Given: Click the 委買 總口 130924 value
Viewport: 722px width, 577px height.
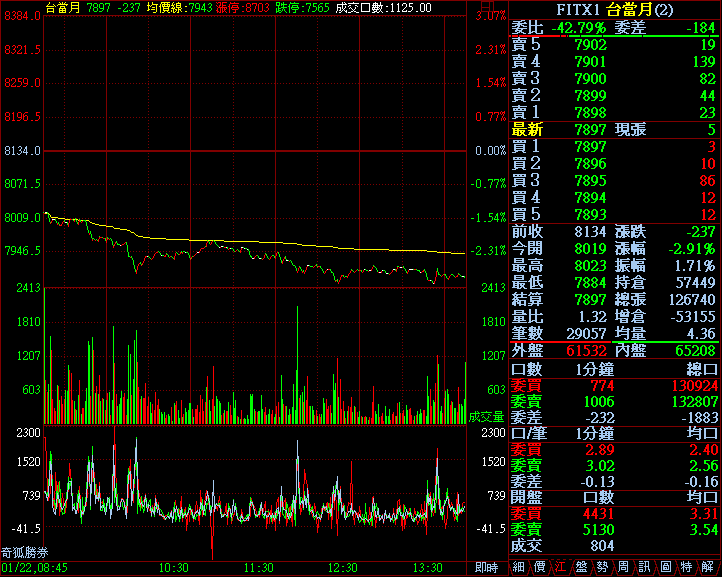Looking at the screenshot, I should click(694, 385).
